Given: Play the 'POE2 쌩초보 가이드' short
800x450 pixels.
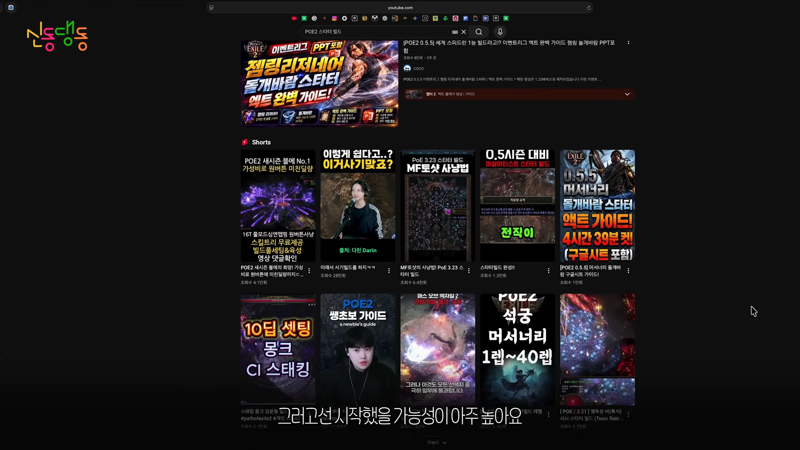Looking at the screenshot, I should tap(358, 349).
